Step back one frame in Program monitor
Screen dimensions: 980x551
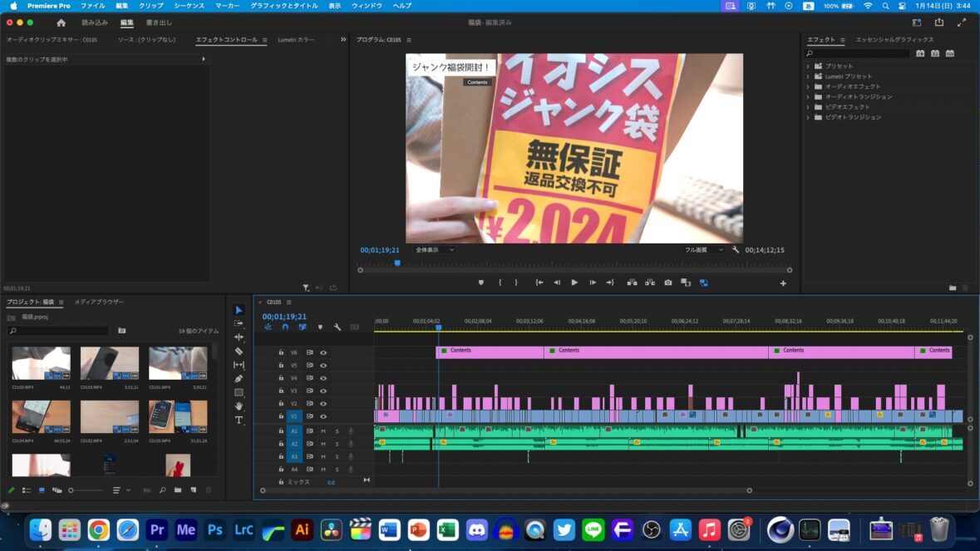tap(557, 283)
